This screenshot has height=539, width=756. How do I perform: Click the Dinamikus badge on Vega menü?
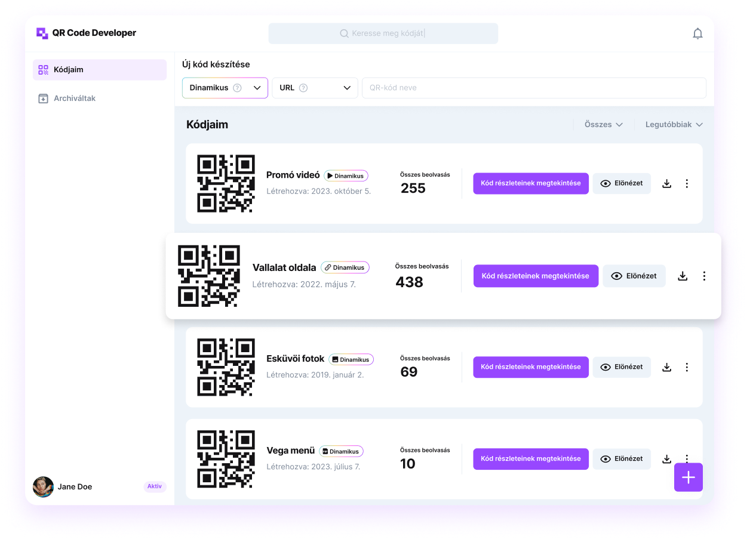pos(341,451)
